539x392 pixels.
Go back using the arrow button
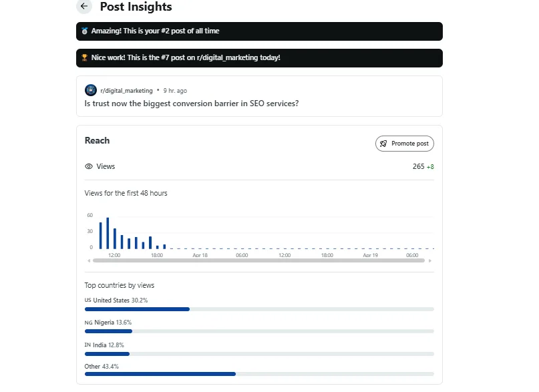point(83,7)
